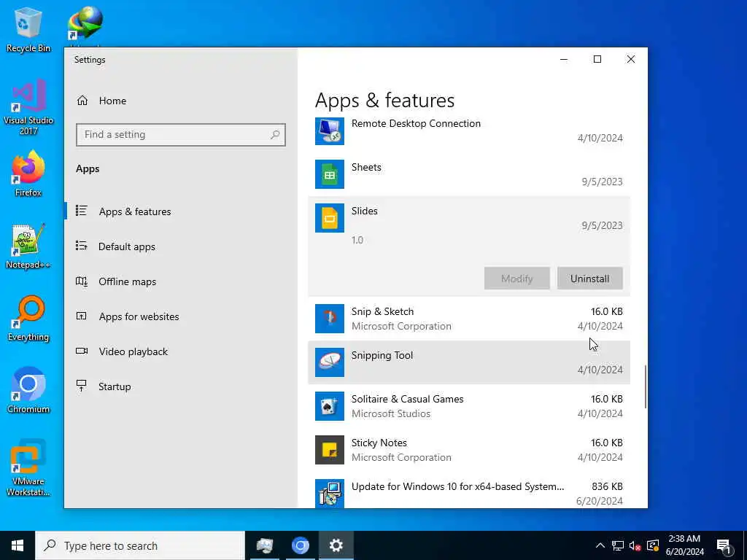Open the Action Center notification icon

click(x=724, y=545)
